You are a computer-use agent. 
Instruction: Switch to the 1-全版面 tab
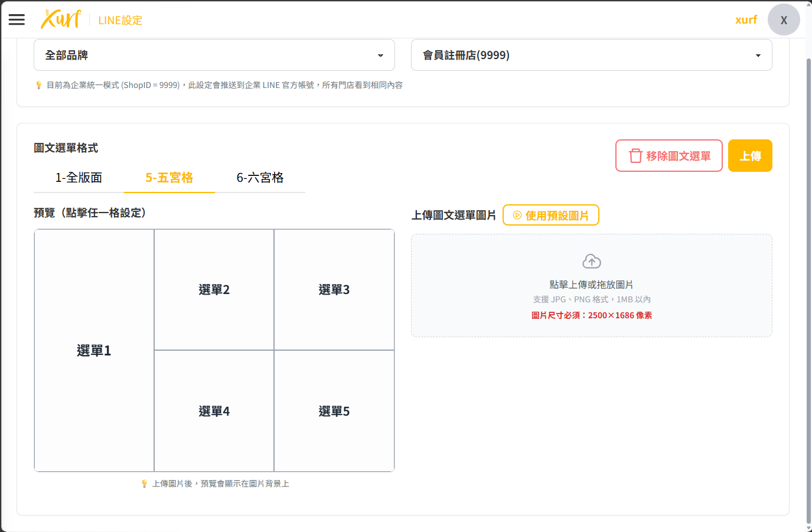click(79, 178)
